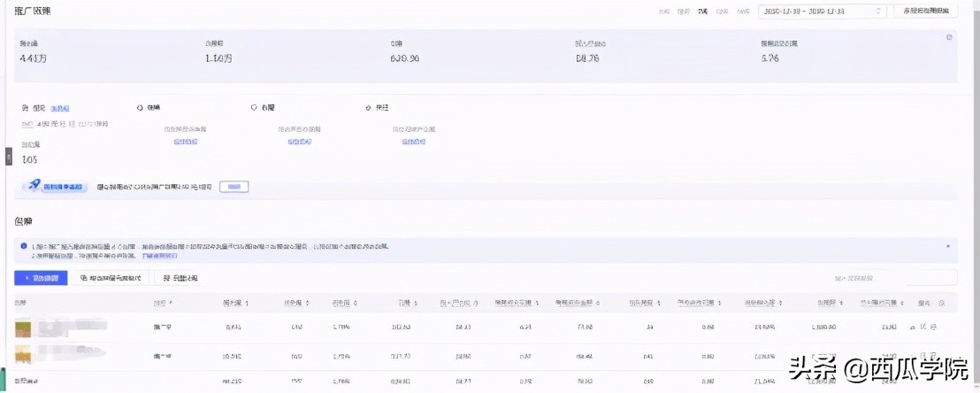Click the left edge sidebar collapse handle
This screenshot has height=393, width=980.
click(8, 157)
